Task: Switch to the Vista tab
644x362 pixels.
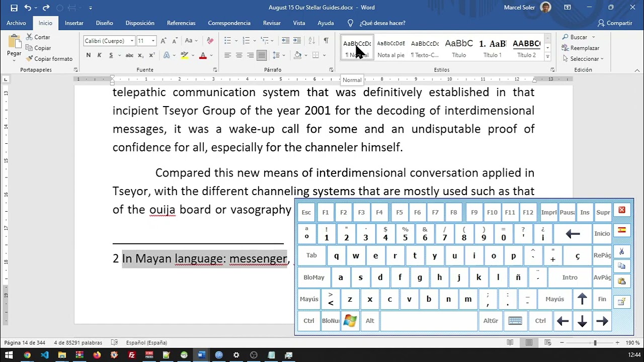Action: click(299, 23)
